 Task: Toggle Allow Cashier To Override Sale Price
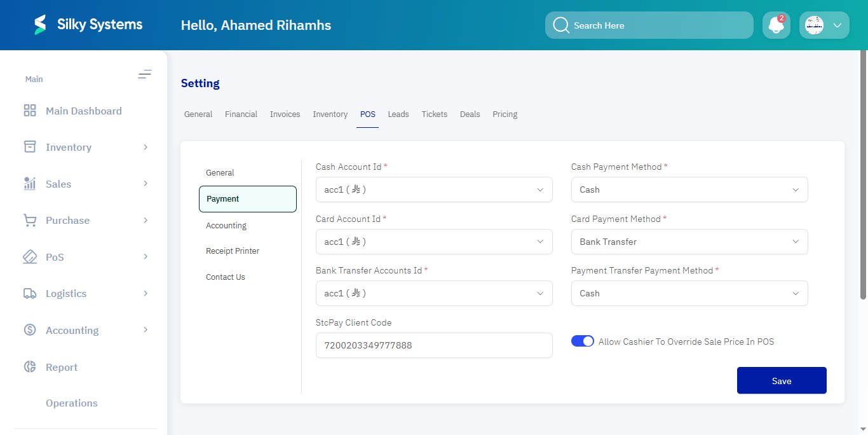point(582,341)
